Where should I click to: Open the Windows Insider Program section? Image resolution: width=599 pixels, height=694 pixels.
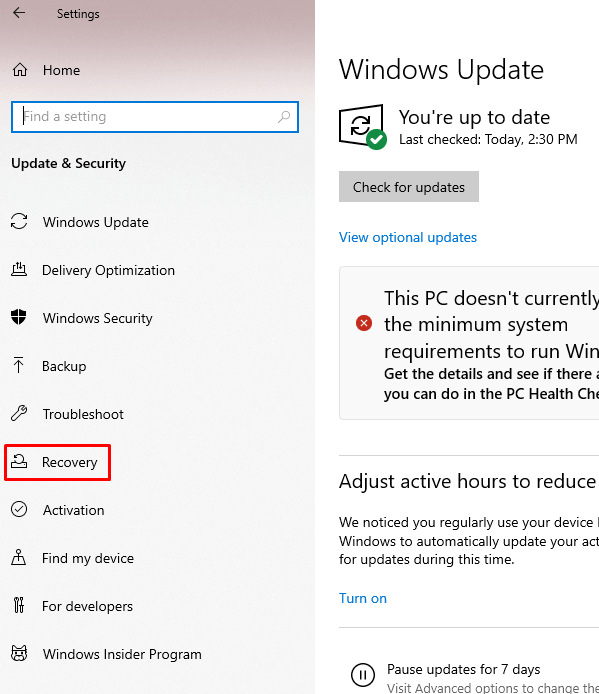click(106, 654)
